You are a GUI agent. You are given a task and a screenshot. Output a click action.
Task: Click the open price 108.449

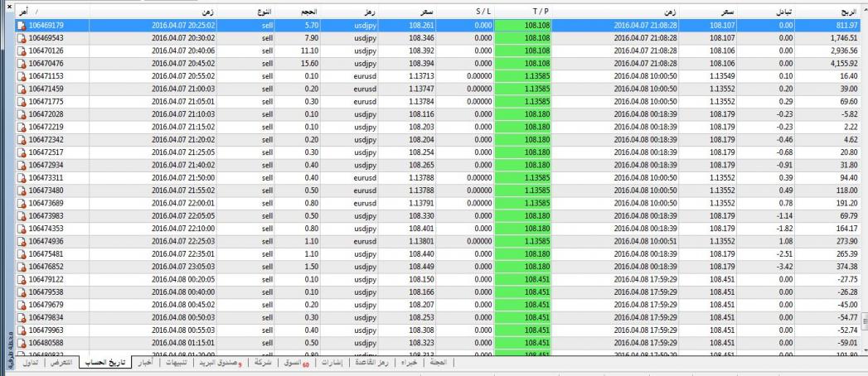424,267
